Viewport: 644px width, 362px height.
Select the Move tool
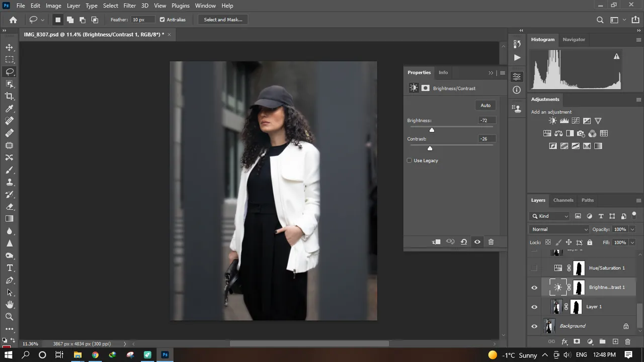click(x=10, y=47)
